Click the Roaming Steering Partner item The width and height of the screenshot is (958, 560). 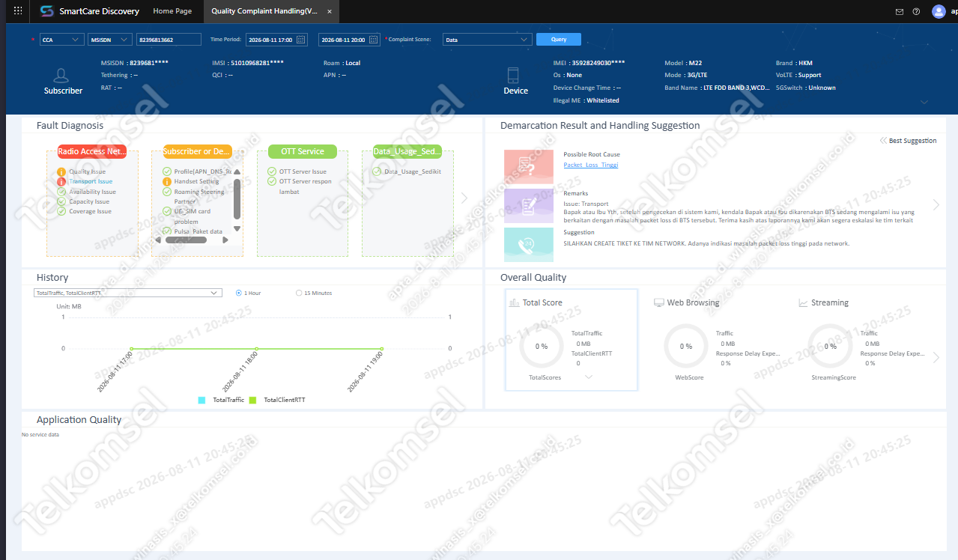coord(198,196)
